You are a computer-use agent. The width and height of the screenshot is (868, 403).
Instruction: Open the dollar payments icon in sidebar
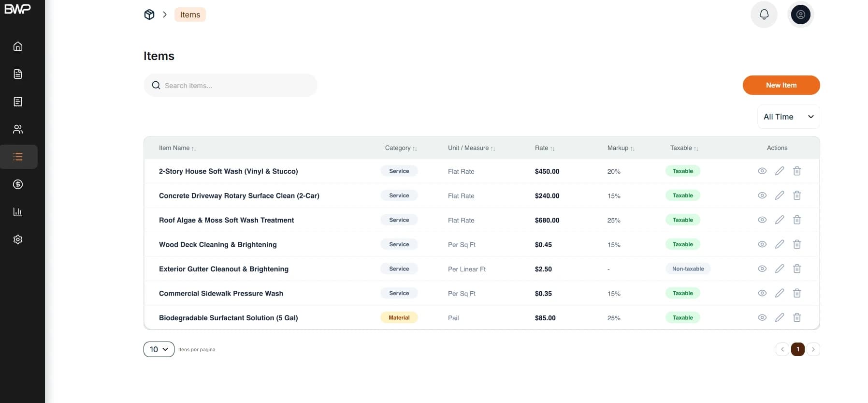pos(18,184)
